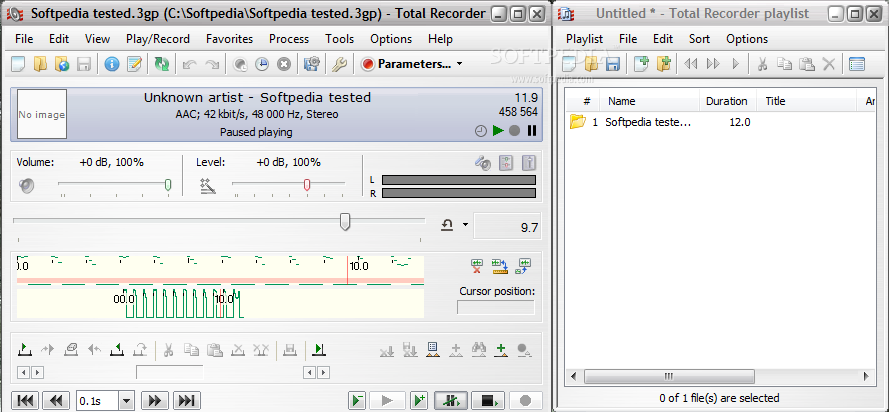Click the play-to-end-of-selection green icon
The width and height of the screenshot is (889, 412).
point(319,350)
